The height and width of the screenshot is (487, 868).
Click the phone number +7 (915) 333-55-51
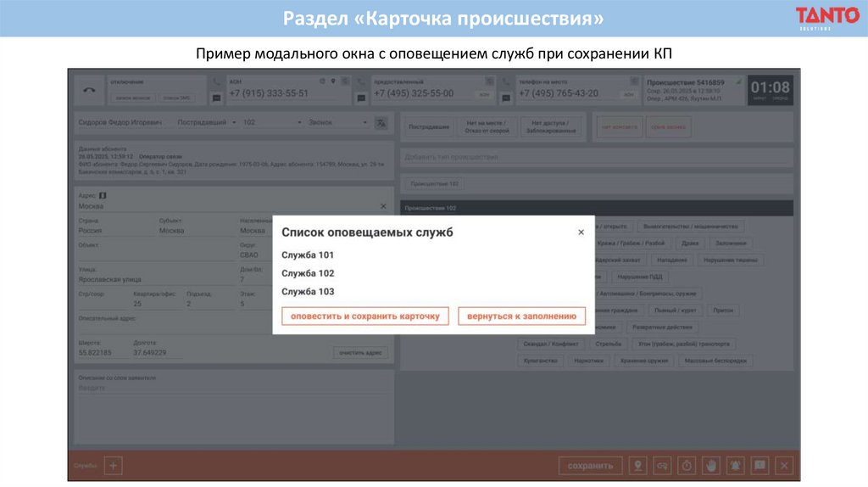pos(269,93)
